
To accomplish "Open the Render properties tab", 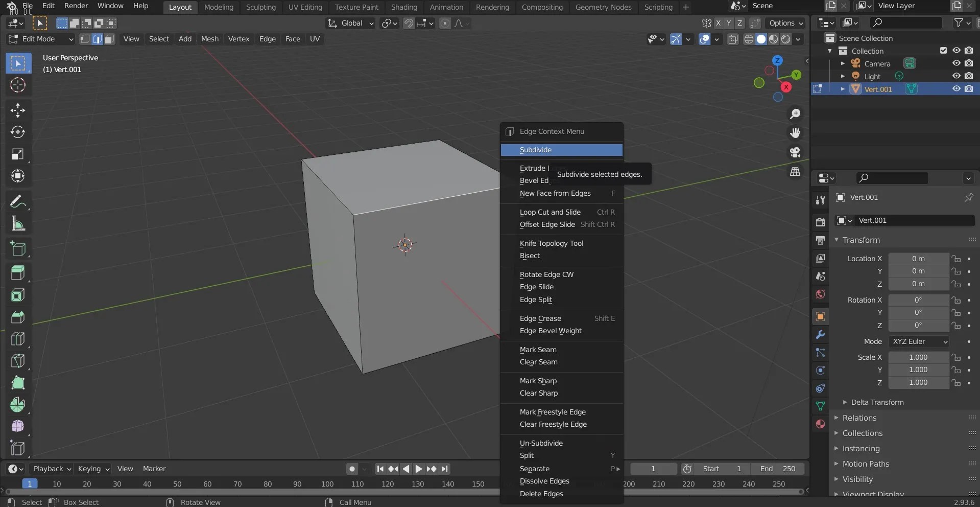I will pos(820,221).
